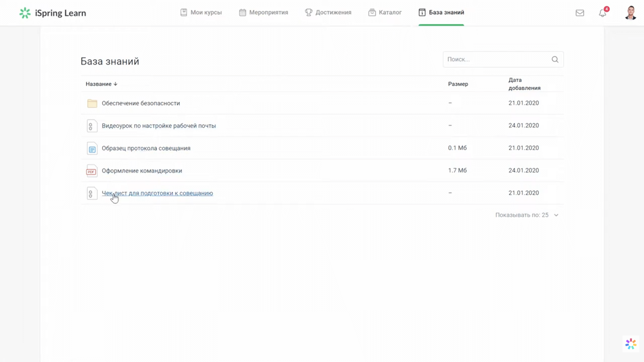Click date 24.01.2020 in Видеоурок row
The width and height of the screenshot is (644, 362).
[x=524, y=125]
